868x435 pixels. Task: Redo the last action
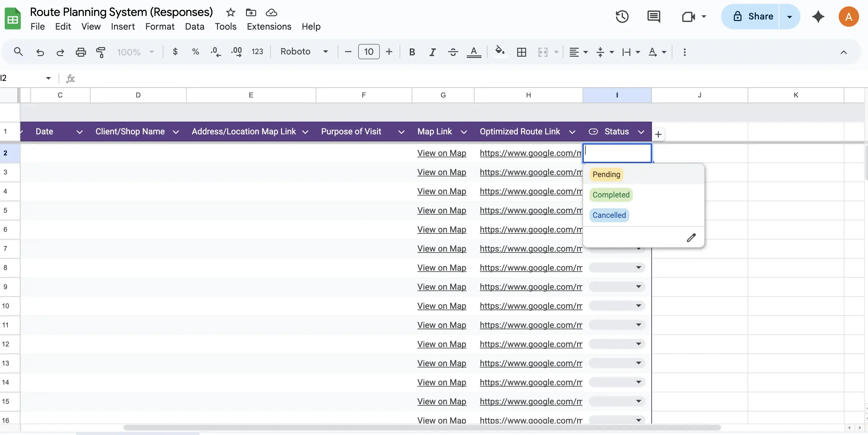[x=60, y=52]
